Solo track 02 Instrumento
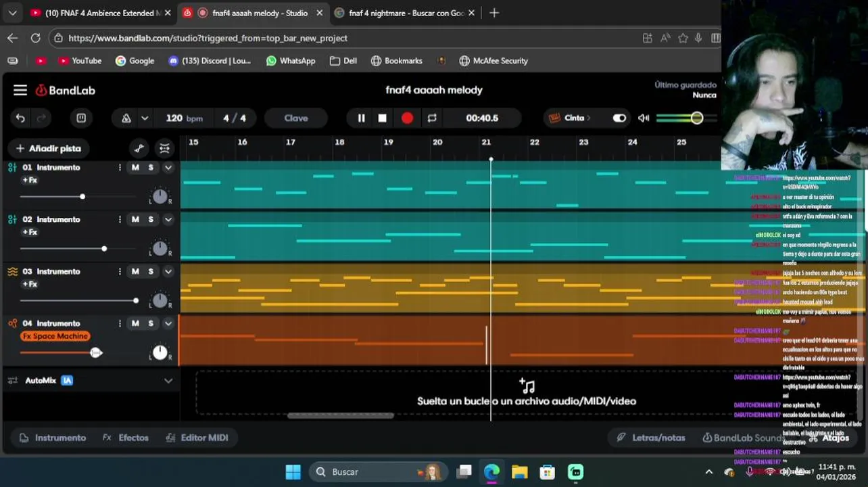 pyautogui.click(x=151, y=219)
